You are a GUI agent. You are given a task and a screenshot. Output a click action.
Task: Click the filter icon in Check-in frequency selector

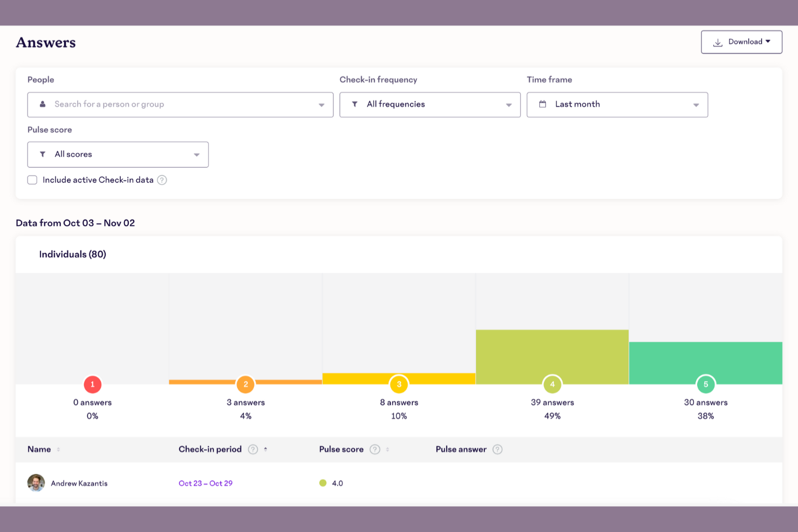click(x=354, y=104)
